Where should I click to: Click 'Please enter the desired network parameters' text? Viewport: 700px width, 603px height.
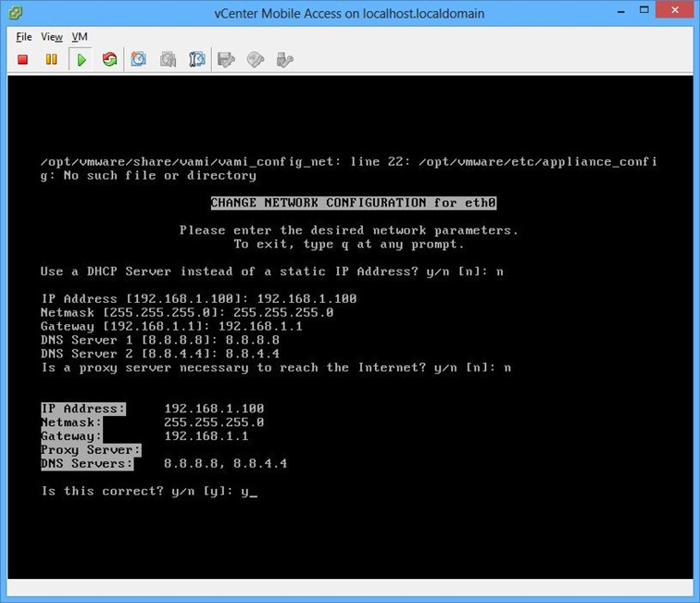pos(349,231)
